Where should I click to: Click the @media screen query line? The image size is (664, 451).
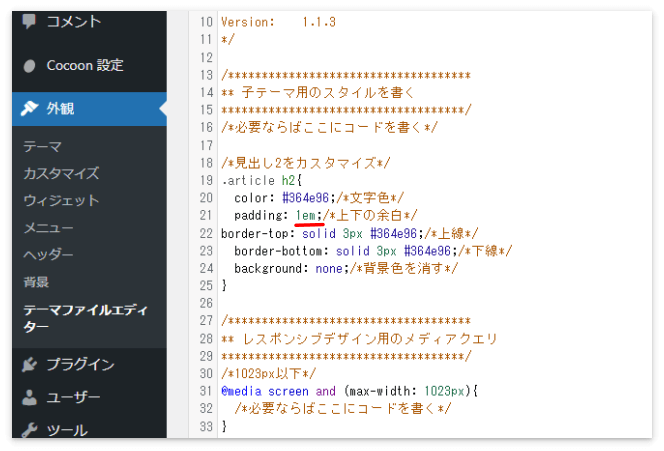[x=349, y=391]
